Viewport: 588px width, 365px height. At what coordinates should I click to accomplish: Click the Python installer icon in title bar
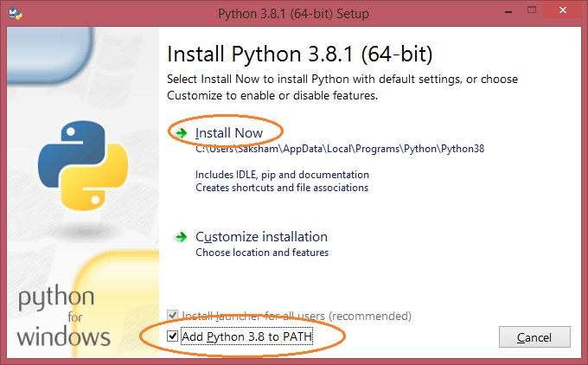pyautogui.click(x=15, y=13)
